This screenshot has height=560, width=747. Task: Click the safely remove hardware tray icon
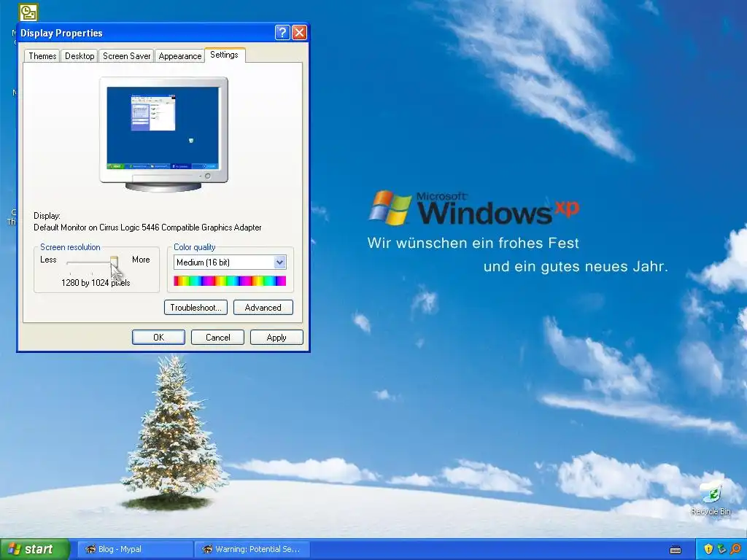tap(721, 549)
